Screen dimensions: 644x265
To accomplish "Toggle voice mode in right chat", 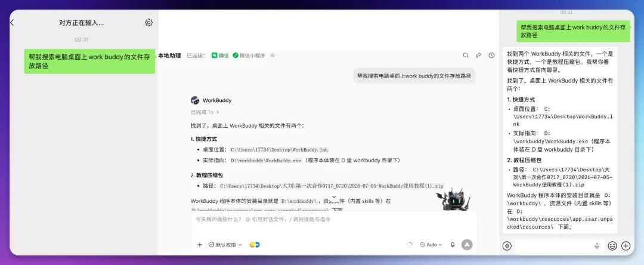I will coord(507,246).
